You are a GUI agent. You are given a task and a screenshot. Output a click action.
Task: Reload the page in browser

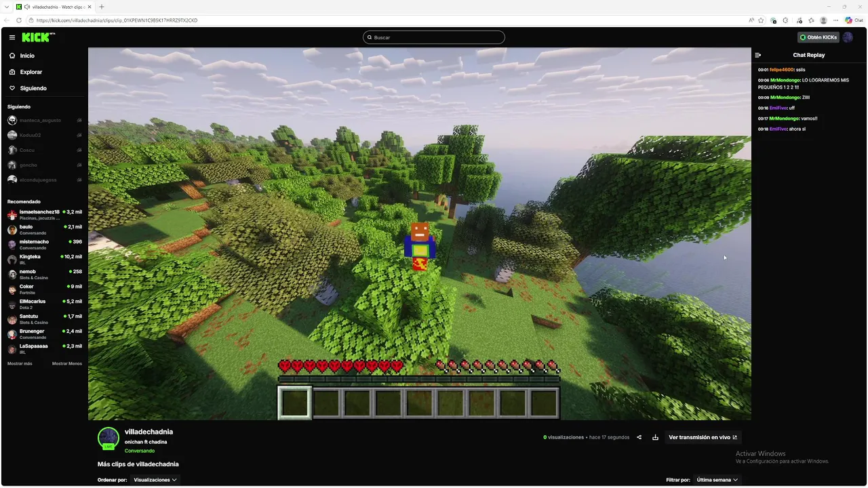19,20
